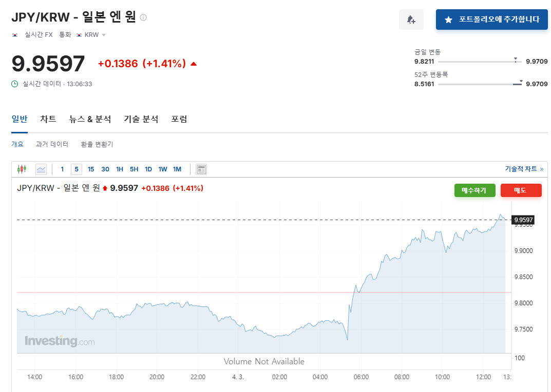
Task: Open the news overlay icon in chart toolbar
Action: (201, 169)
